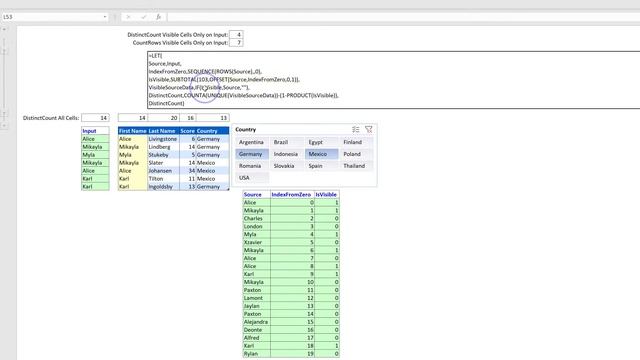The height and width of the screenshot is (360, 640).
Task: Open the Name Box dropdown arrow
Action: tap(105, 17)
